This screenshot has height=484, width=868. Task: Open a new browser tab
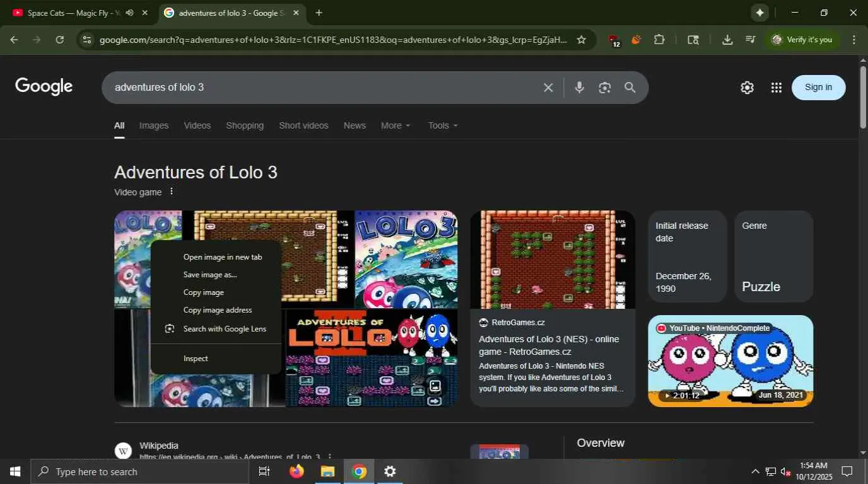(319, 13)
